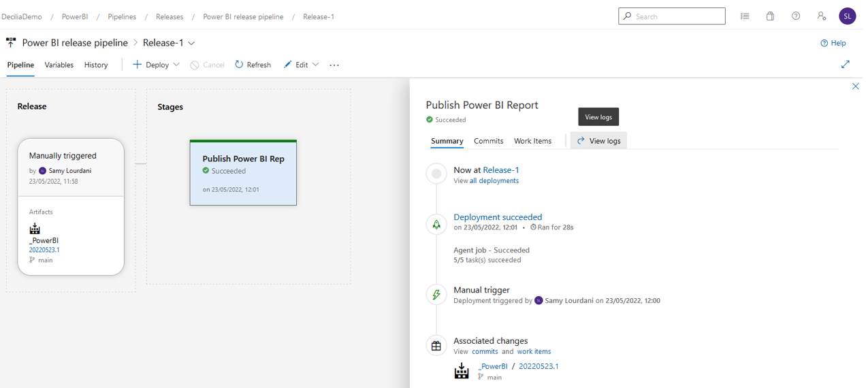Image resolution: width=868 pixels, height=388 pixels.
Task: Open the Deployment succeeded link
Action: point(498,217)
